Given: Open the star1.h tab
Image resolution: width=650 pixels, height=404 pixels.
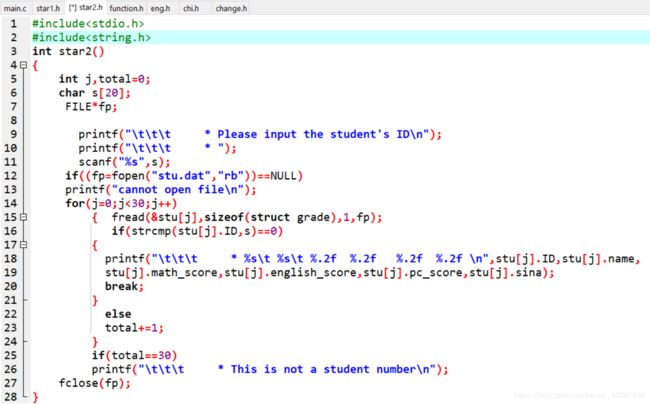Looking at the screenshot, I should (48, 8).
